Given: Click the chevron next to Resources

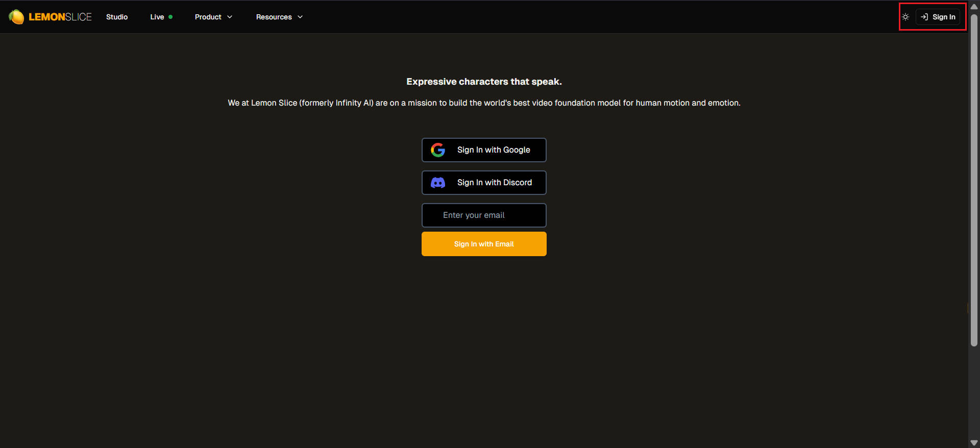Looking at the screenshot, I should [x=300, y=17].
